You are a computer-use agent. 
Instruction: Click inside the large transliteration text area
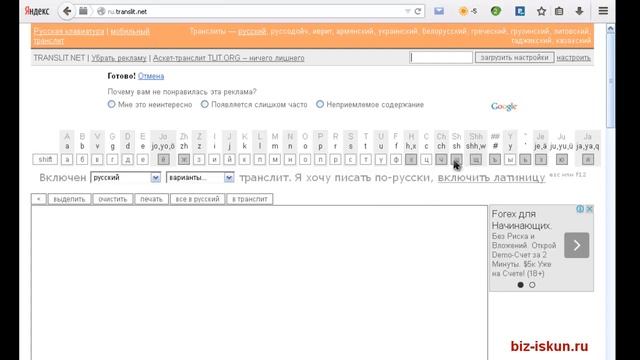tap(259, 282)
